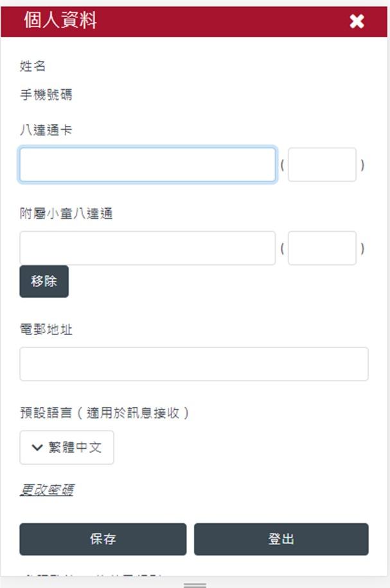Click inside the 八達通卡 card number field
The height and width of the screenshot is (588, 390).
[x=146, y=165]
